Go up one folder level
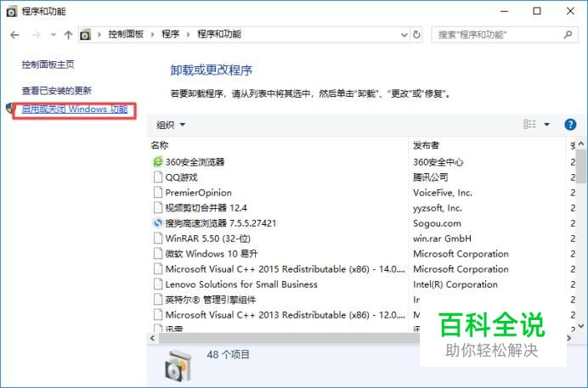This screenshot has height=388, width=588. 68,35
